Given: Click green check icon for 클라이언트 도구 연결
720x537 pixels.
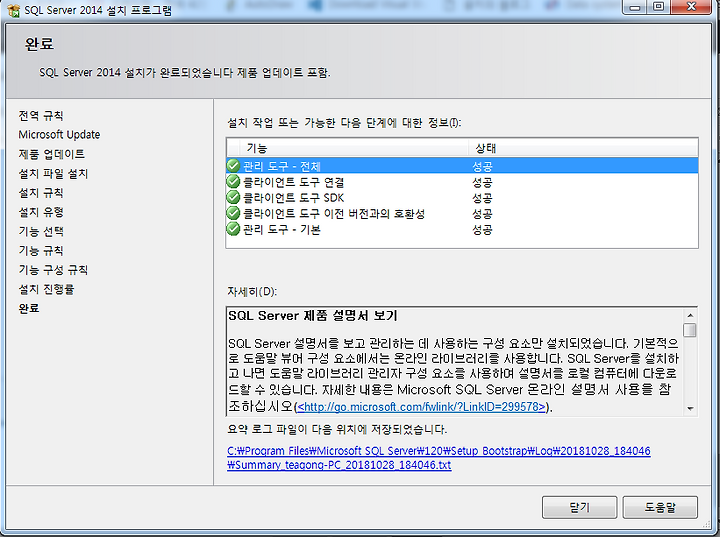Looking at the screenshot, I should [x=233, y=181].
